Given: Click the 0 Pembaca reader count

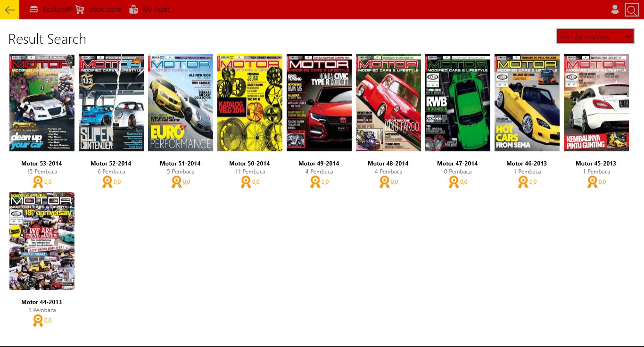Looking at the screenshot, I should (458, 172).
